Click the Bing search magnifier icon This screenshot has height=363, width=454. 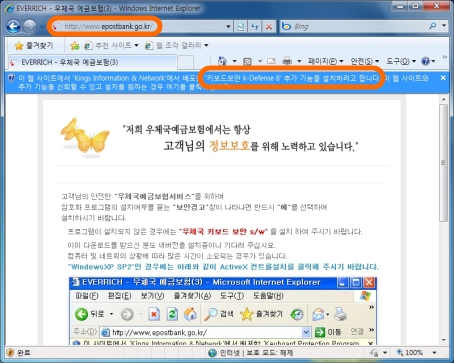[433, 26]
